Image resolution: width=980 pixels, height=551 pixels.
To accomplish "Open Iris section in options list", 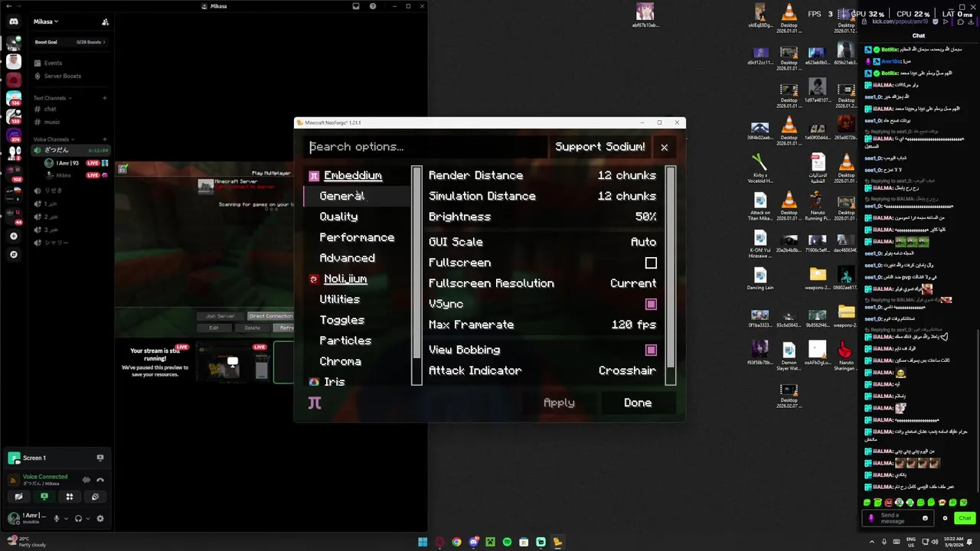I will [x=357, y=381].
